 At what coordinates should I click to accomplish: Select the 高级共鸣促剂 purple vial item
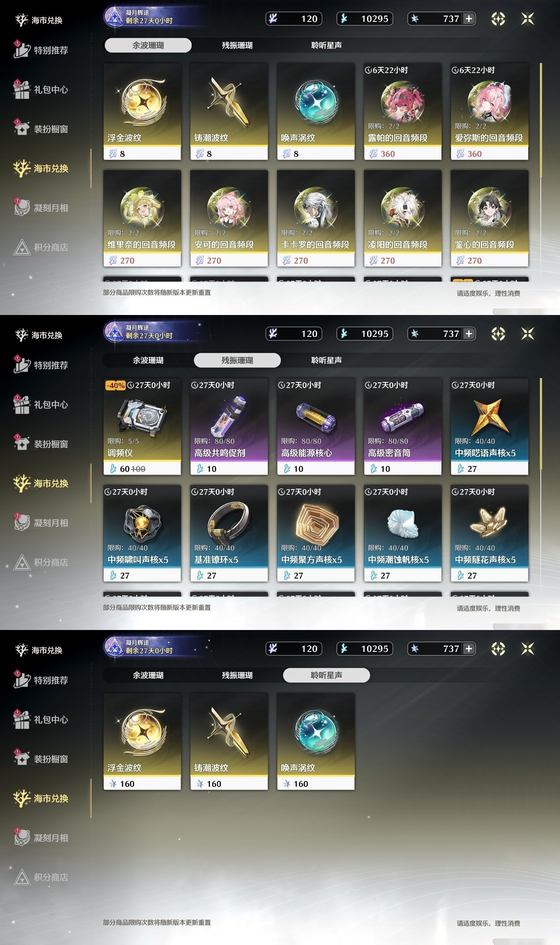(x=229, y=427)
